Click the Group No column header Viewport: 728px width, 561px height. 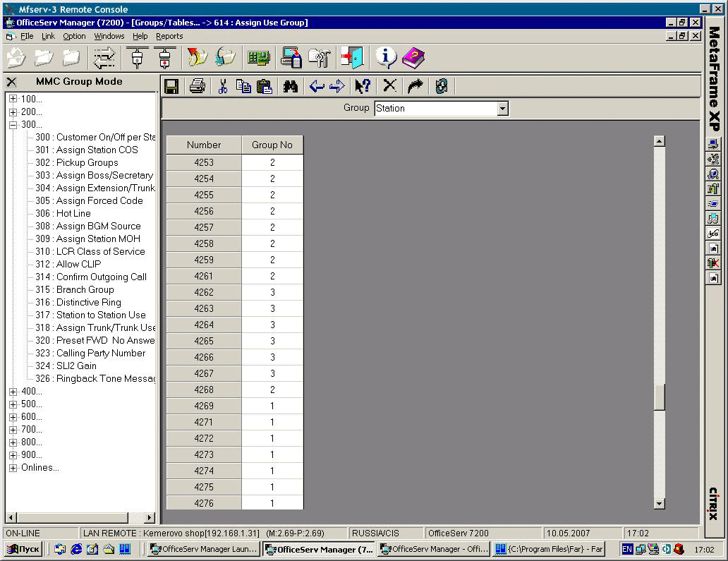coord(272,145)
